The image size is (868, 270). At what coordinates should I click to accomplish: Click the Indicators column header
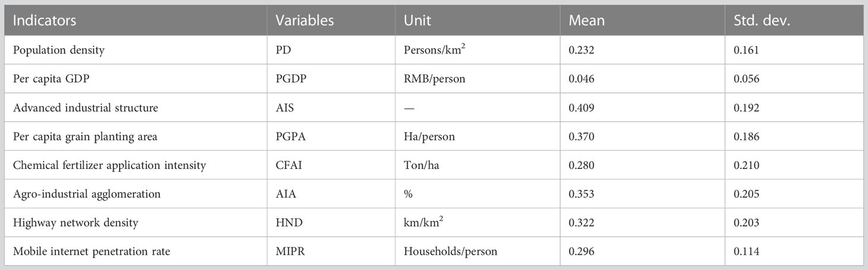44,21
